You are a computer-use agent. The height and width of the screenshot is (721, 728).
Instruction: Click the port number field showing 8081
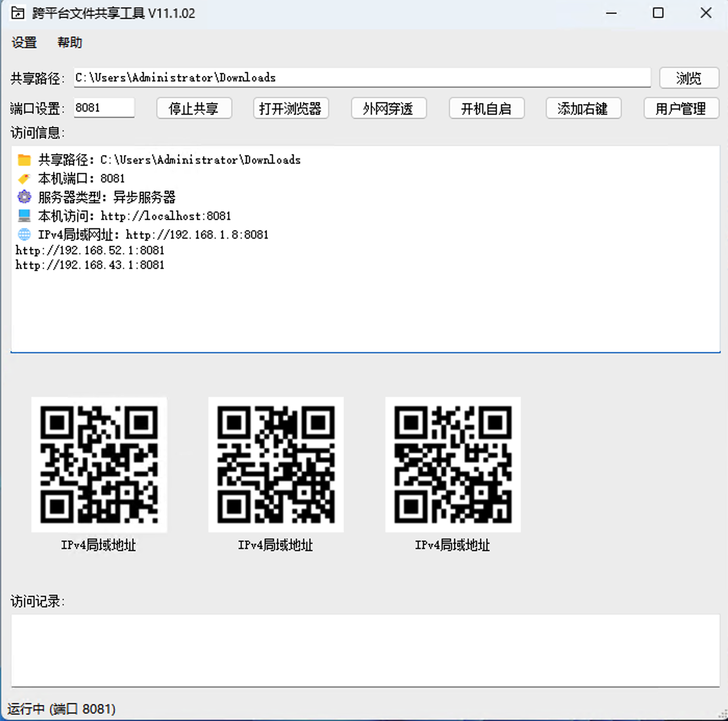(x=104, y=107)
